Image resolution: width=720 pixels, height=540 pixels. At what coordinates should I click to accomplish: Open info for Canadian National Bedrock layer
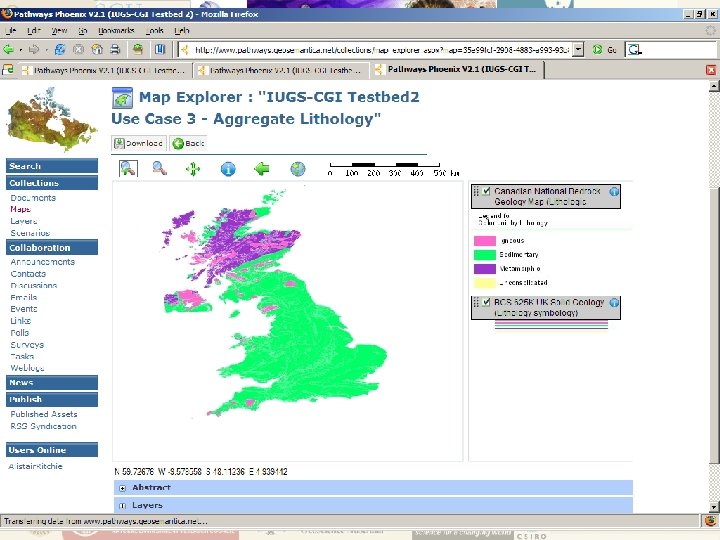614,191
